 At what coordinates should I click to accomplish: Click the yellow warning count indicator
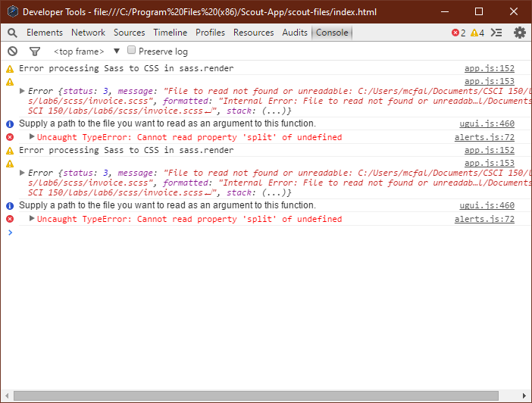click(x=477, y=33)
